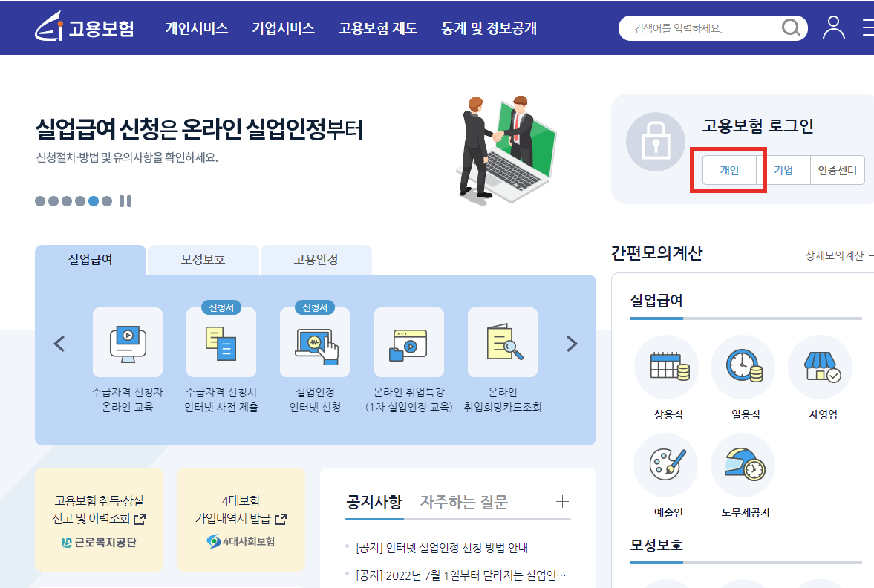
Task: Click the 개인 login button
Action: (x=728, y=170)
